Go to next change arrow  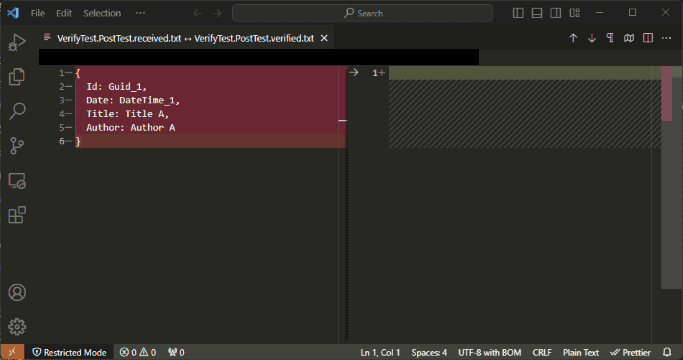(x=592, y=38)
